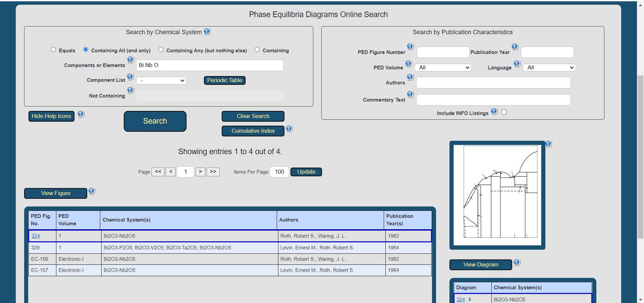Viewport: 644px width, 303px height.
Task: Go to the next results page
Action: click(200, 172)
